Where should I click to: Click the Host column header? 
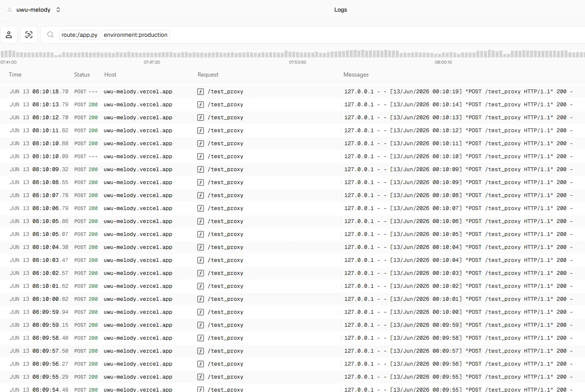pyautogui.click(x=110, y=74)
